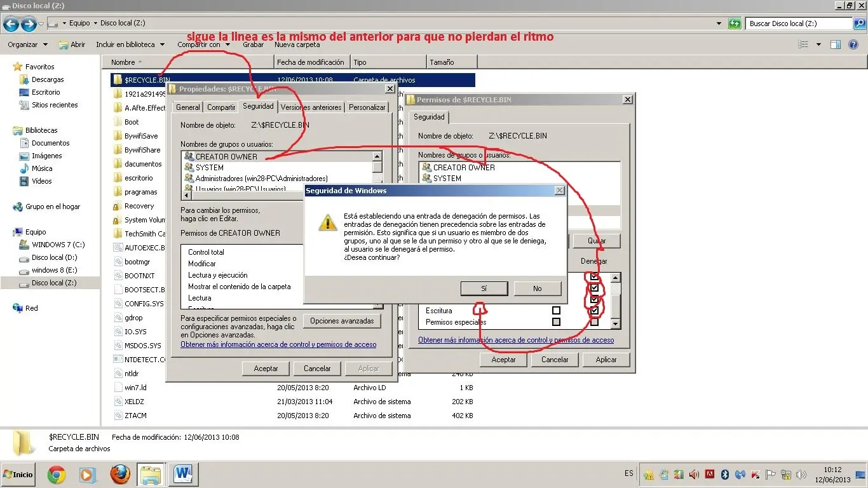Select the Seguridad tab in Propiedades window
Image resolution: width=868 pixels, height=488 pixels.
coord(258,106)
